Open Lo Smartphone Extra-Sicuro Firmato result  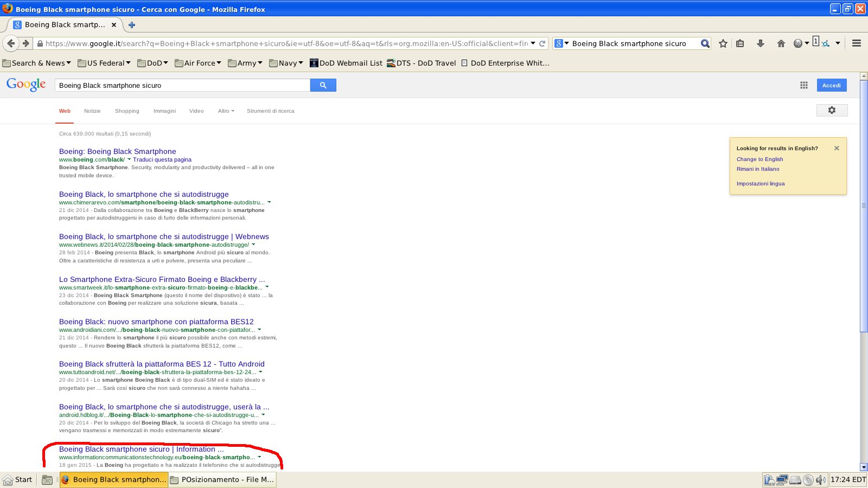(x=162, y=279)
